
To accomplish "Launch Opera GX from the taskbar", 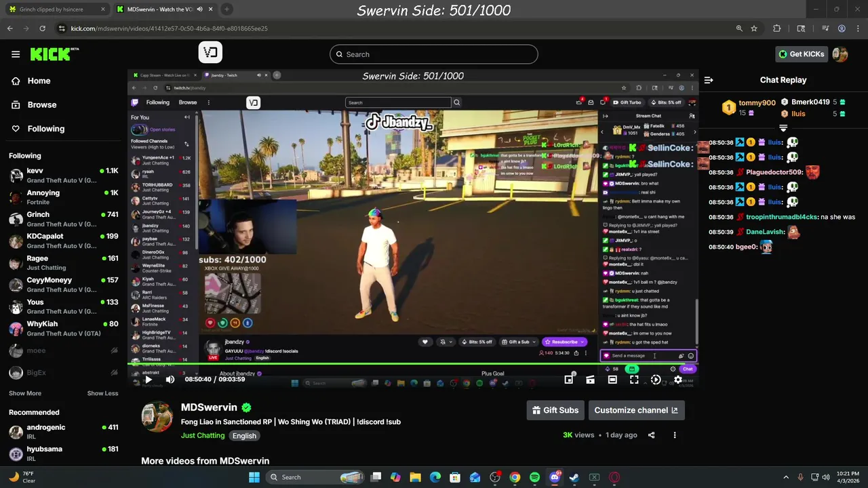I will 614,477.
